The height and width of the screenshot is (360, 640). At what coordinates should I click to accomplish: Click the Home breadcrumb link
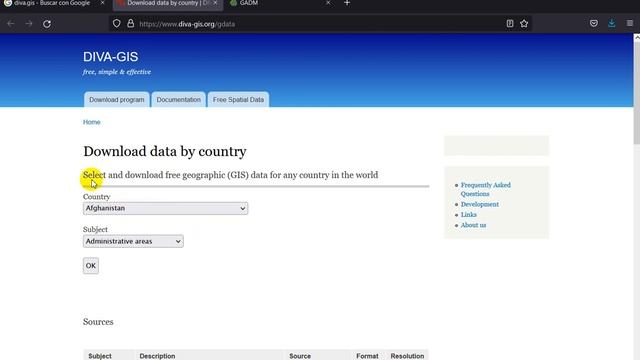pyautogui.click(x=91, y=122)
